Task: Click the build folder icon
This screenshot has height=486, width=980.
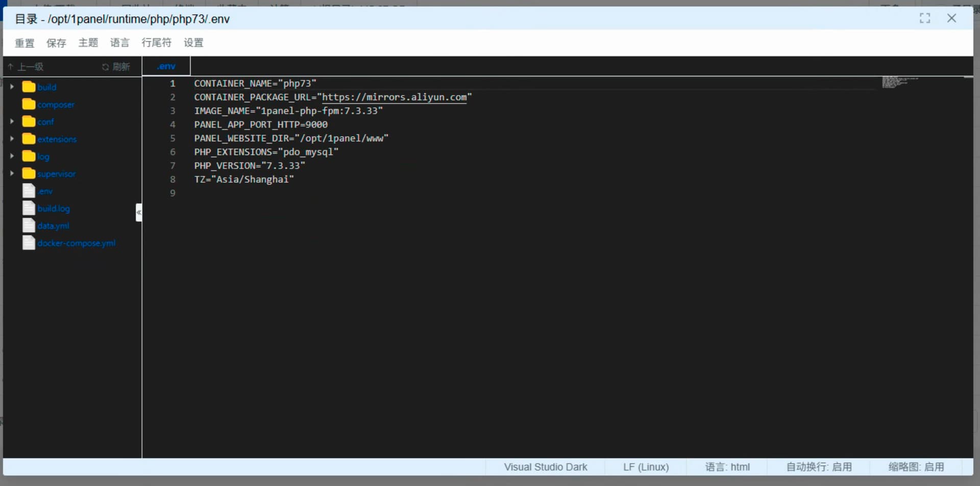Action: [x=29, y=87]
